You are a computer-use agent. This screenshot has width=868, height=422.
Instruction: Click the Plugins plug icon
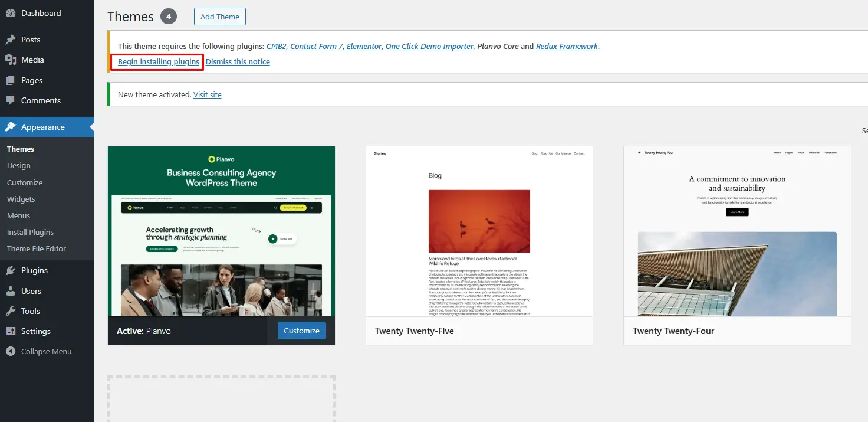click(11, 270)
